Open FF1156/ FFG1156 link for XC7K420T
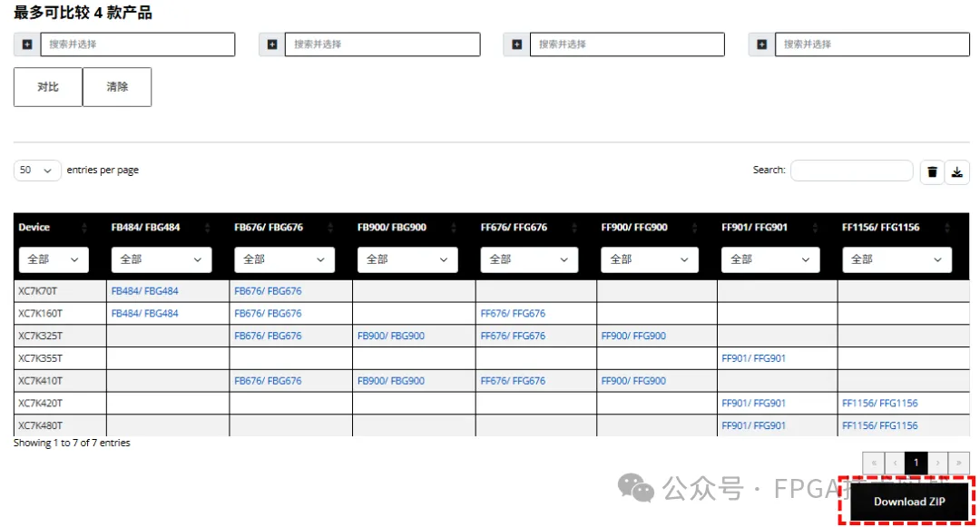Screen dimensions: 980x527 [x=880, y=404]
